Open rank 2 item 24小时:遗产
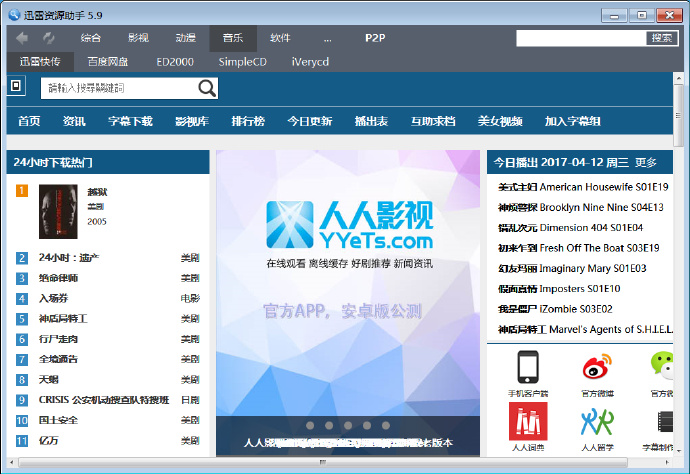Image resolution: width=690 pixels, height=474 pixels. pyautogui.click(x=69, y=257)
